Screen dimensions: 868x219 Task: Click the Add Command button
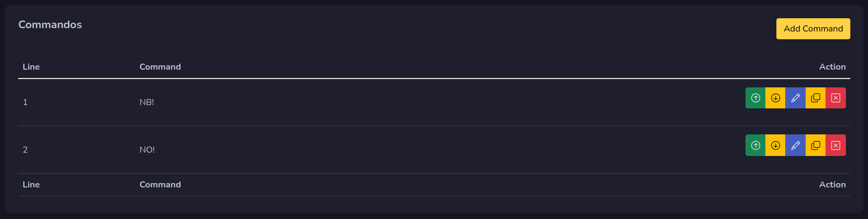[x=813, y=29]
